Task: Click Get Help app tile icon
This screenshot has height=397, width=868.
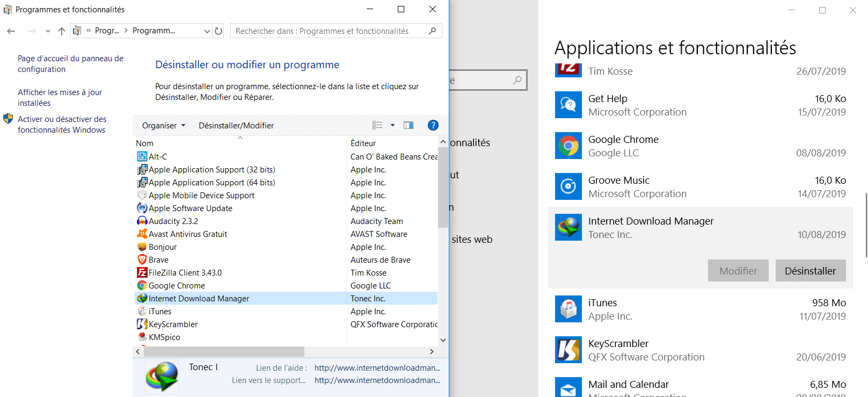Action: [x=568, y=105]
